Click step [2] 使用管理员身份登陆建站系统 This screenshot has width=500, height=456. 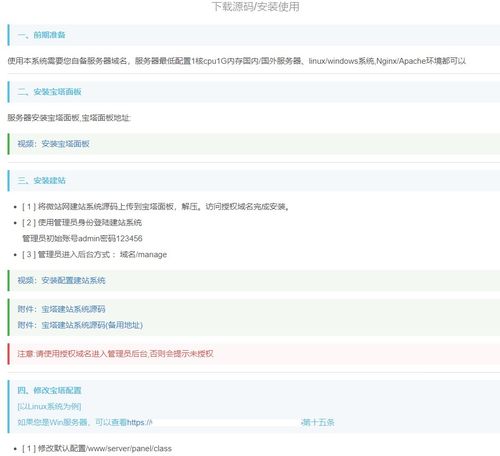pyautogui.click(x=82, y=223)
